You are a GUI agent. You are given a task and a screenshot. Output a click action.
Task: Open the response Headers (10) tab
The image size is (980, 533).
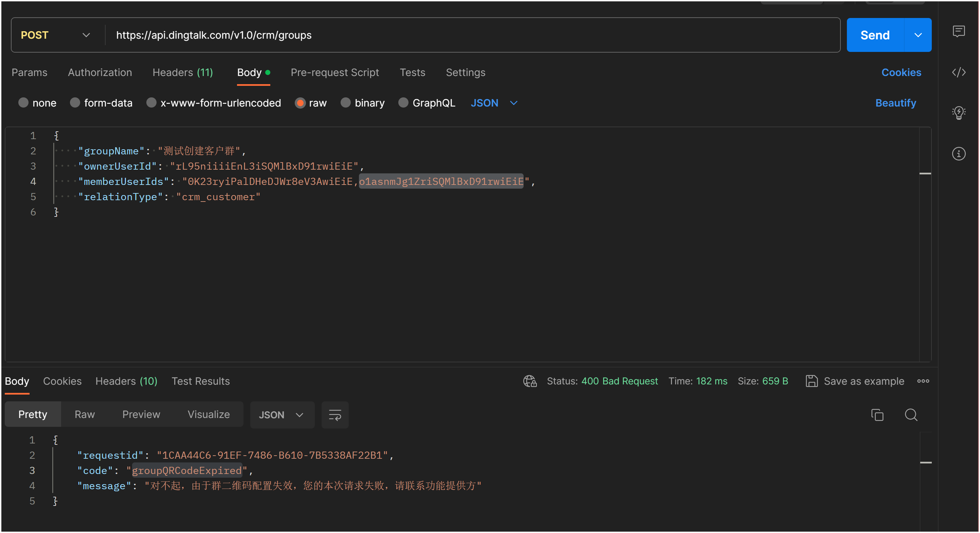click(x=126, y=381)
